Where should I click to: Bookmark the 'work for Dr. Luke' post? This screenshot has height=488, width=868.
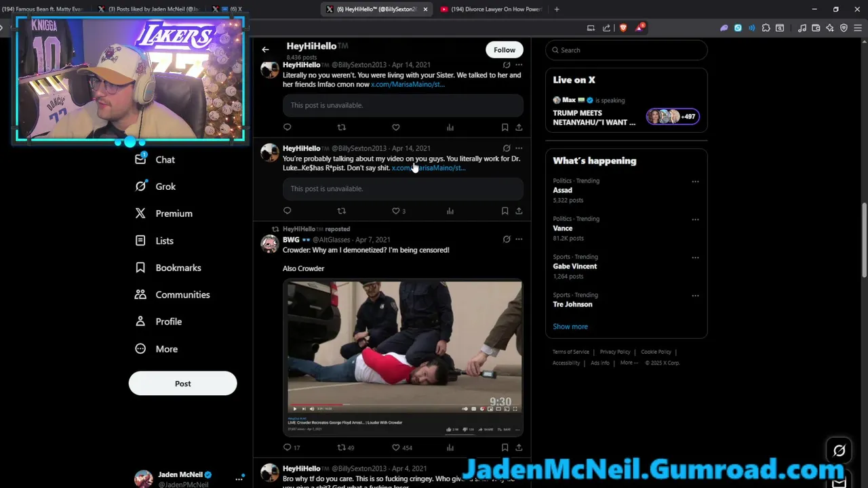(x=505, y=211)
